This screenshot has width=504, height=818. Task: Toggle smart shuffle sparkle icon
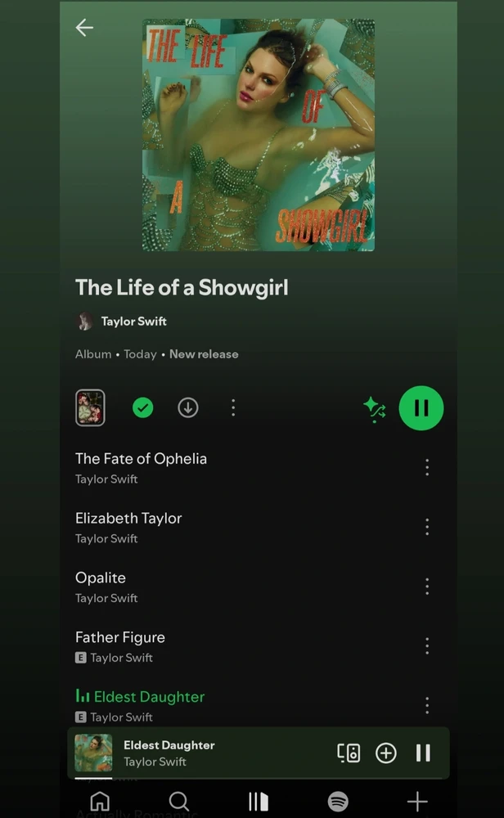click(375, 409)
